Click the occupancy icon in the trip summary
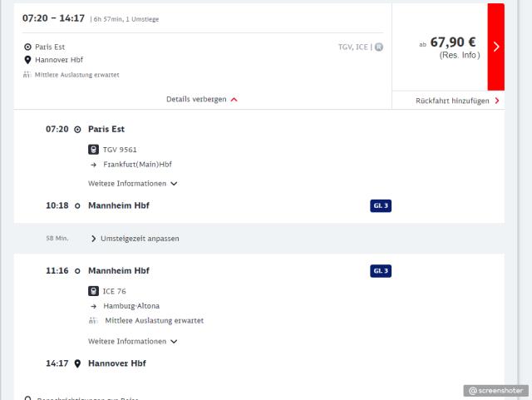This screenshot has width=532, height=400. tap(27, 75)
